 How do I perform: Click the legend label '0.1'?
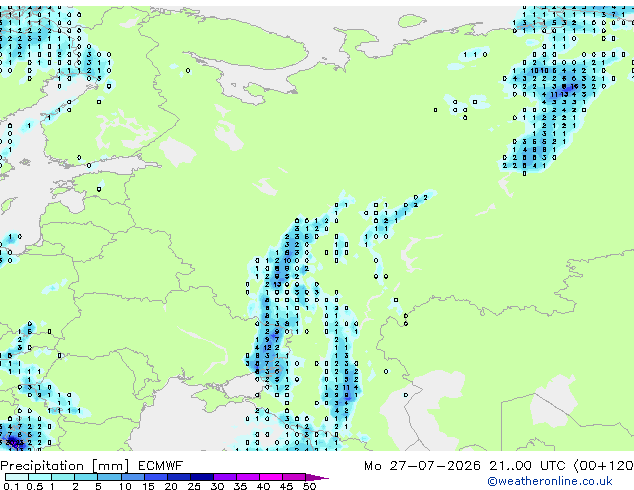(12, 486)
